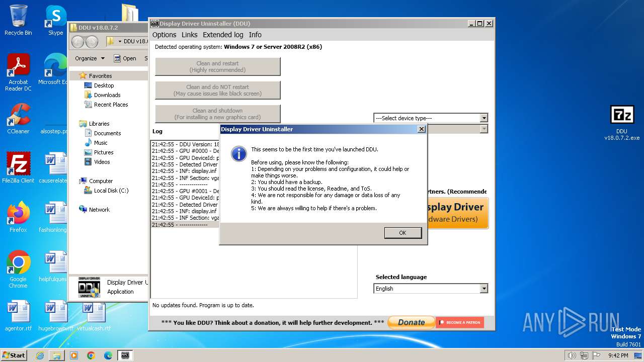Click OK in the first-launch dialog
The height and width of the screenshot is (362, 644).
[x=403, y=233]
